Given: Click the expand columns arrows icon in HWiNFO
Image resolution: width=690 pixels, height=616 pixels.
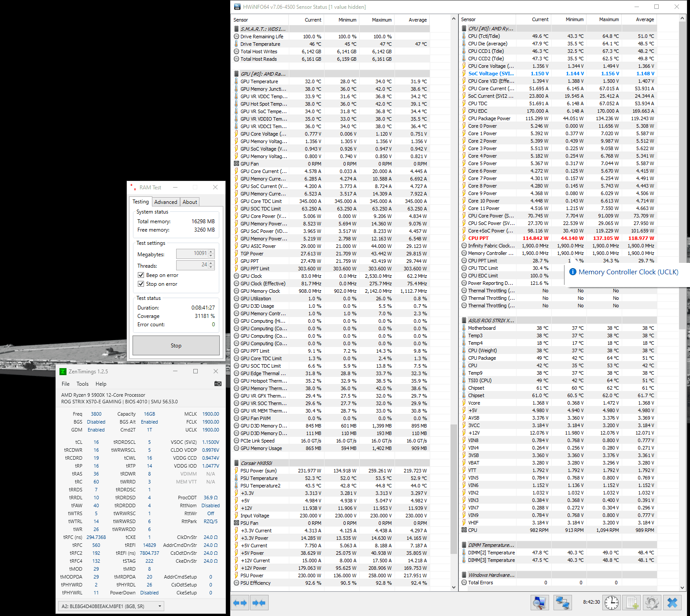Looking at the screenshot, I should point(240,603).
